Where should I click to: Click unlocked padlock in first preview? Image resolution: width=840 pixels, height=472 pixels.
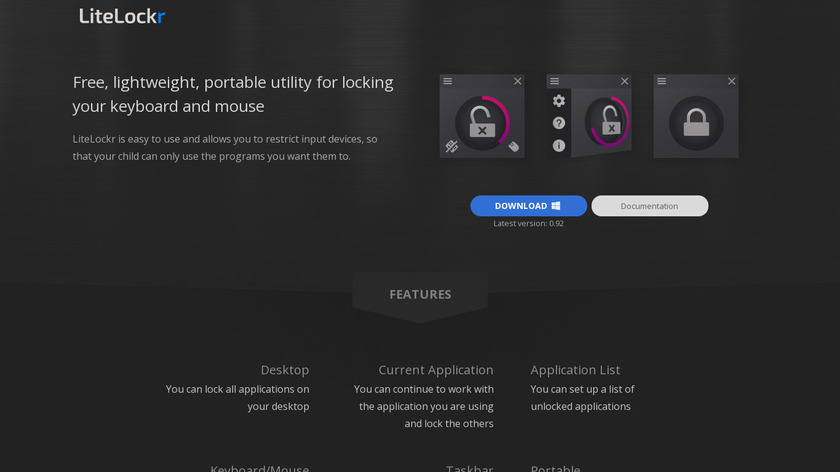pos(482,123)
